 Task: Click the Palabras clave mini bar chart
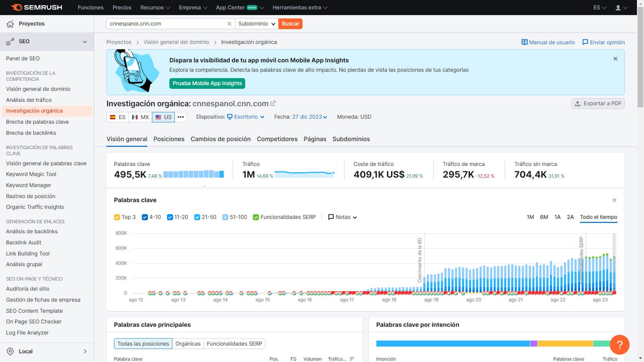click(194, 174)
